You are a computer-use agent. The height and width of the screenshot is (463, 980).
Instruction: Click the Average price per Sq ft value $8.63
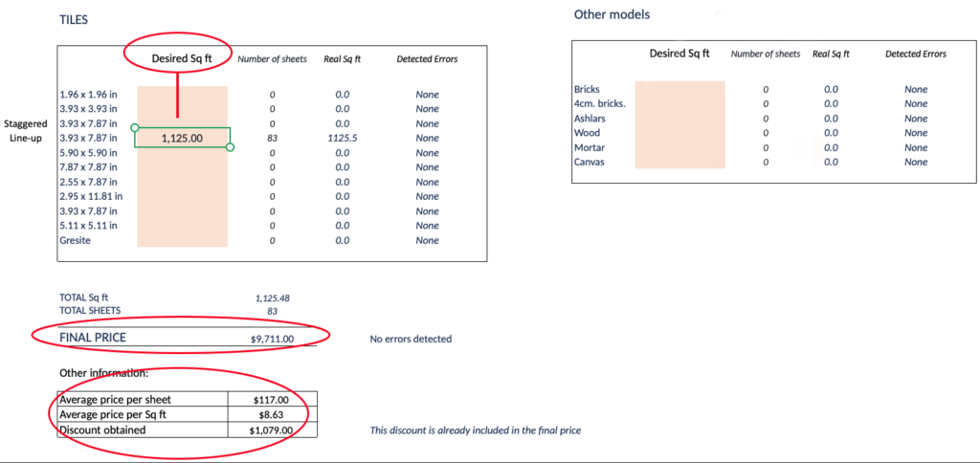[x=272, y=414]
